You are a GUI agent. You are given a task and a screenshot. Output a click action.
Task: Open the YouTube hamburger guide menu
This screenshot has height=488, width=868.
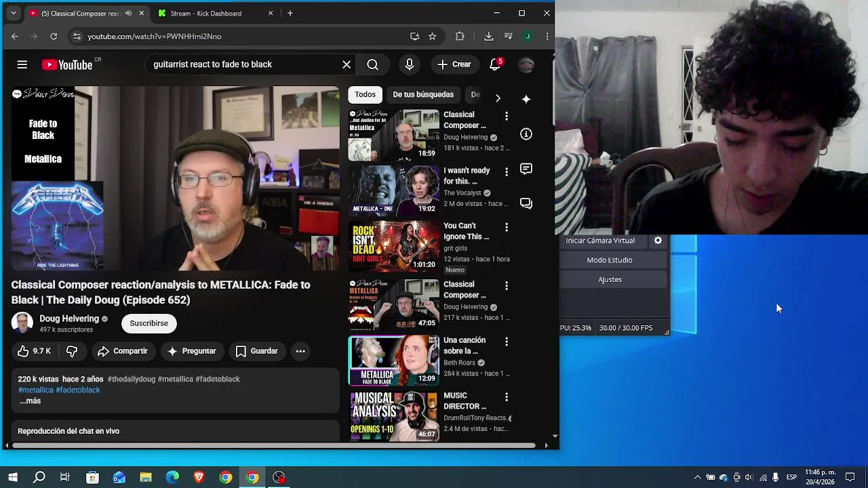click(22, 64)
